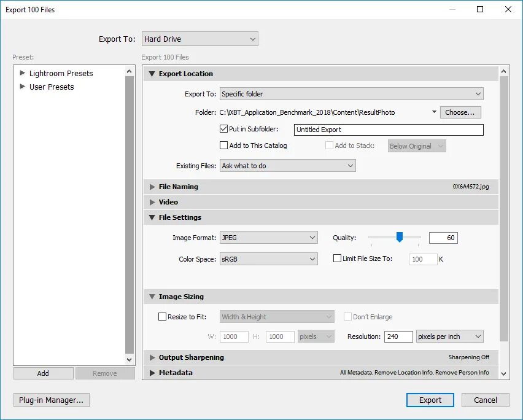Click the W width field

[x=234, y=336]
